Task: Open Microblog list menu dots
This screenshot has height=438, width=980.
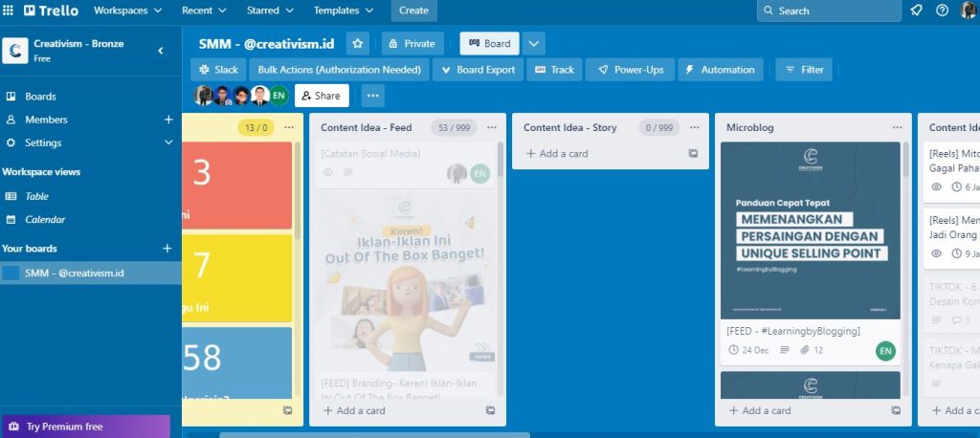Action: (x=898, y=127)
